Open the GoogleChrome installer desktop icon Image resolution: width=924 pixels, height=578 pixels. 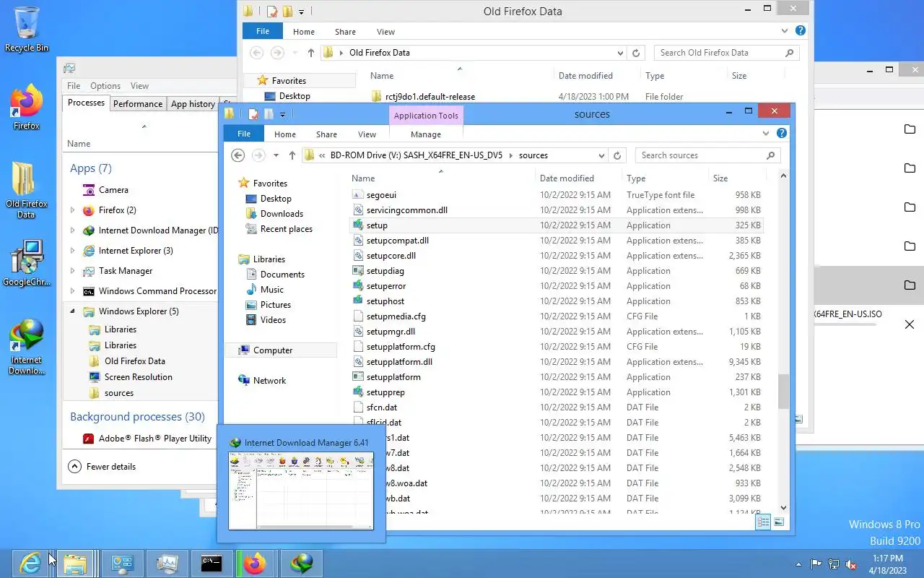pos(27,264)
